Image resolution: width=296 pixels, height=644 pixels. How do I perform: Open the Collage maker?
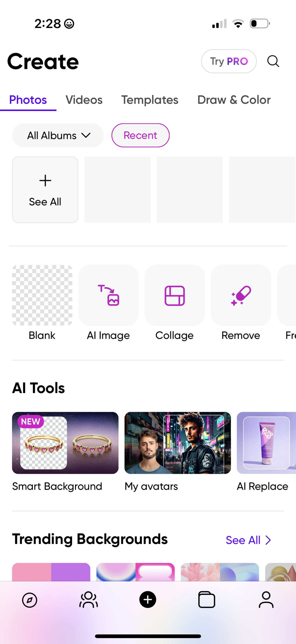(x=175, y=295)
